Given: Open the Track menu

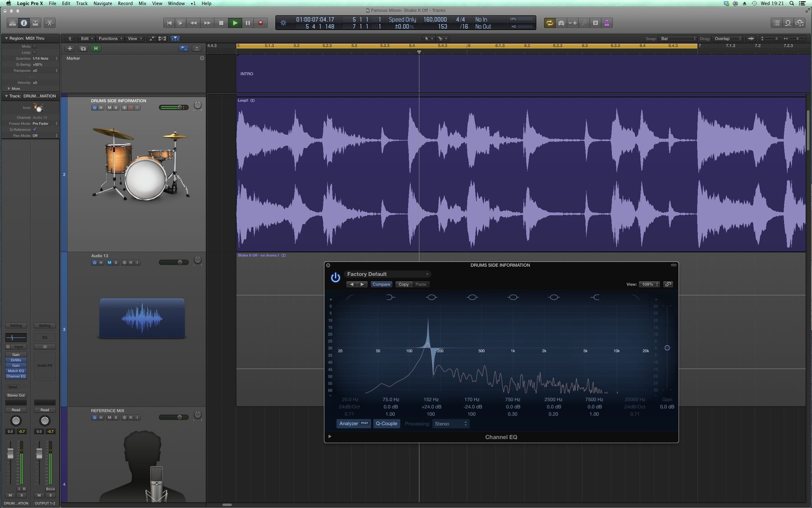Looking at the screenshot, I should [82, 3].
